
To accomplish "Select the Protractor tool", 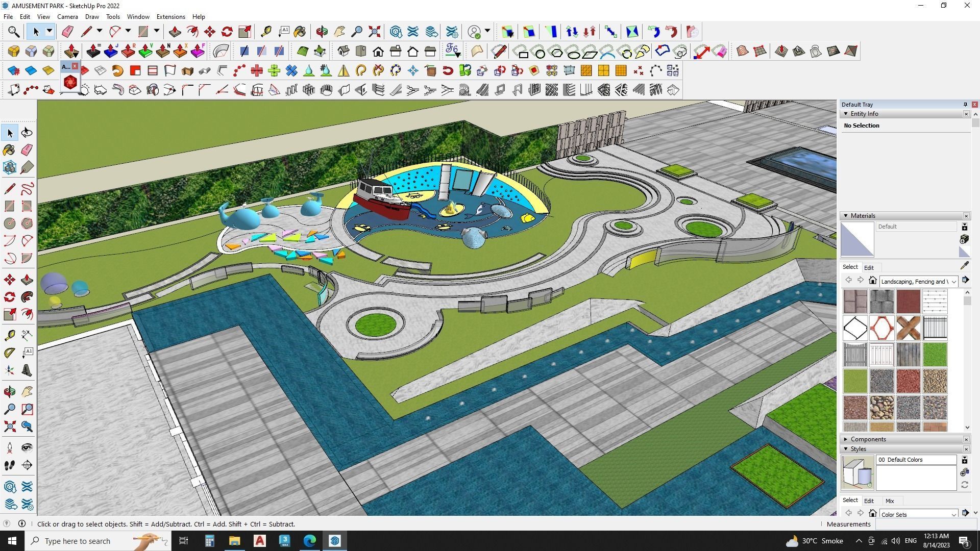I will 9,353.
